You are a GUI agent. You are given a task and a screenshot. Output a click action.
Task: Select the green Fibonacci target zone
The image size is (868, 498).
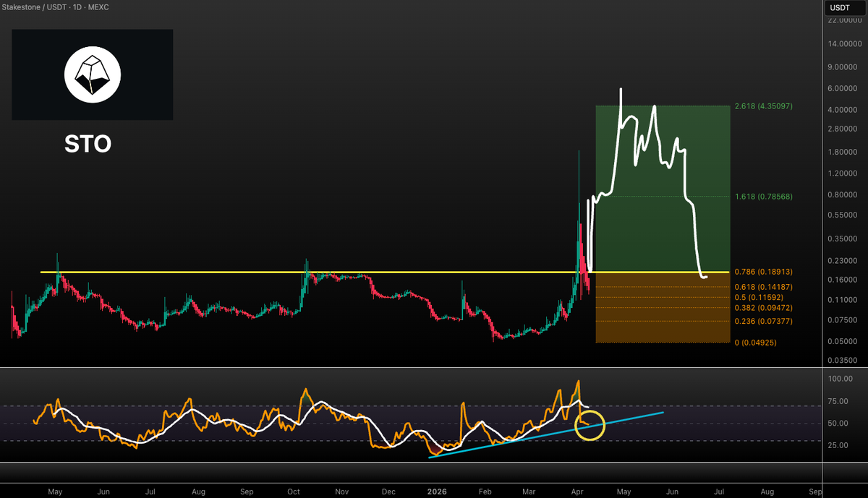point(663,189)
